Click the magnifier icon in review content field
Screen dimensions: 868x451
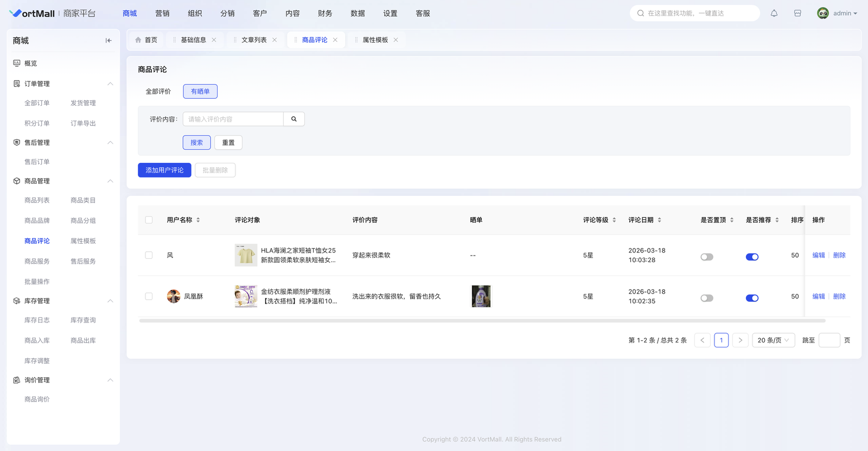point(294,119)
